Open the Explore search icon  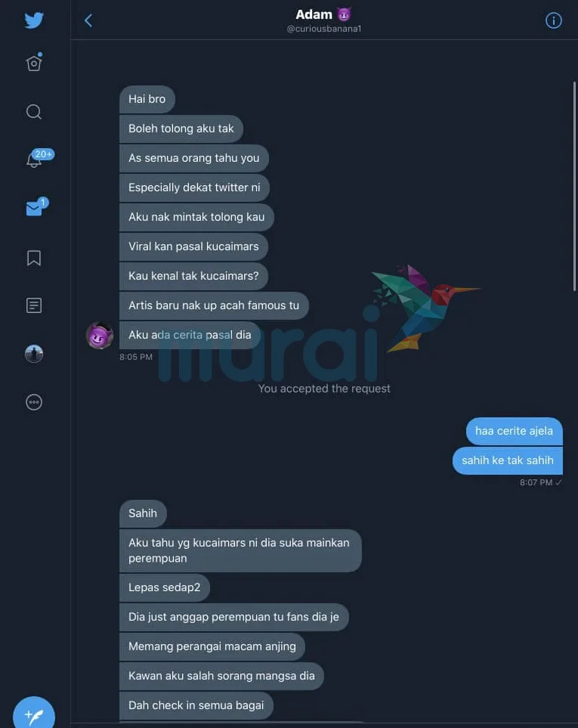point(34,112)
